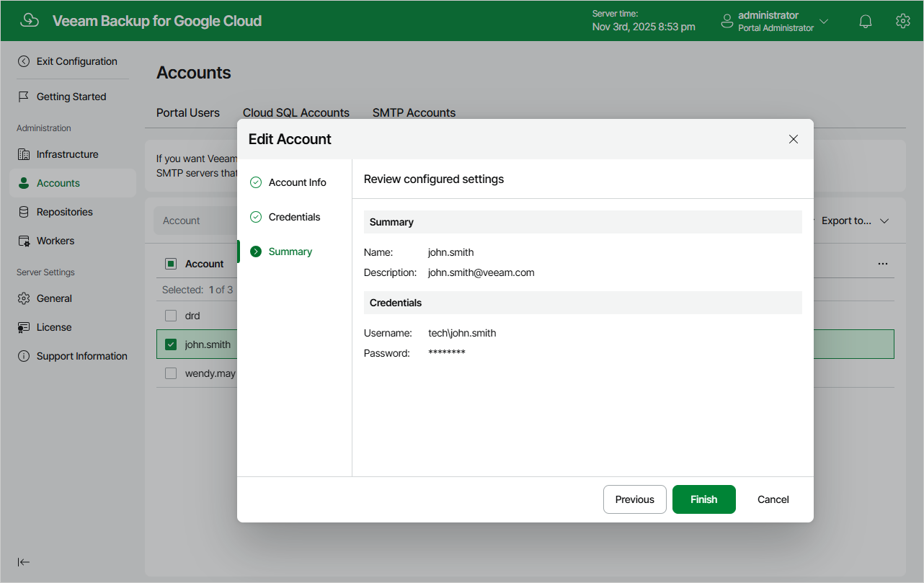Viewport: 924px width, 583px height.
Task: Click the Account column header
Action: click(204, 264)
